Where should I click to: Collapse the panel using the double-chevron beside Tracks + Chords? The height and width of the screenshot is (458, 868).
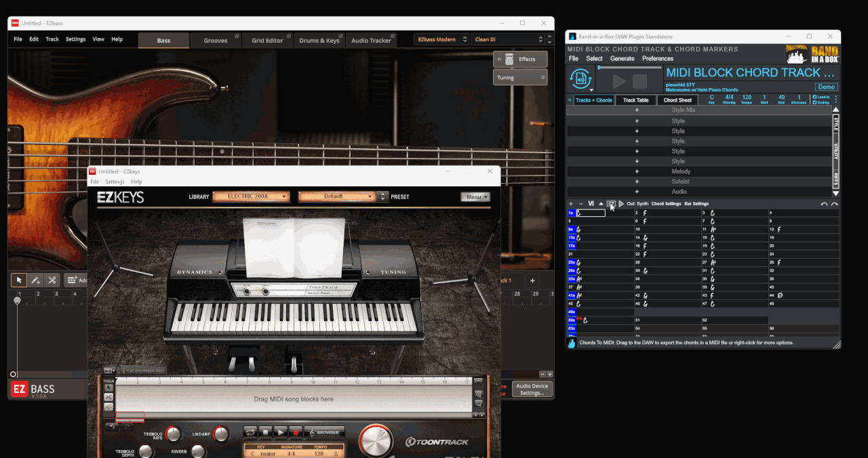570,100
